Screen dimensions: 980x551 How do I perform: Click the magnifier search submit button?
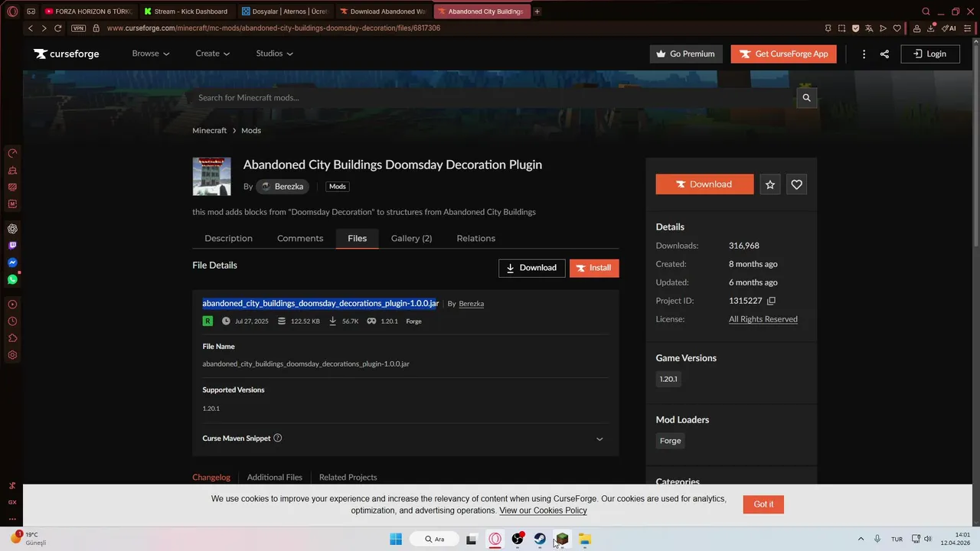[806, 98]
